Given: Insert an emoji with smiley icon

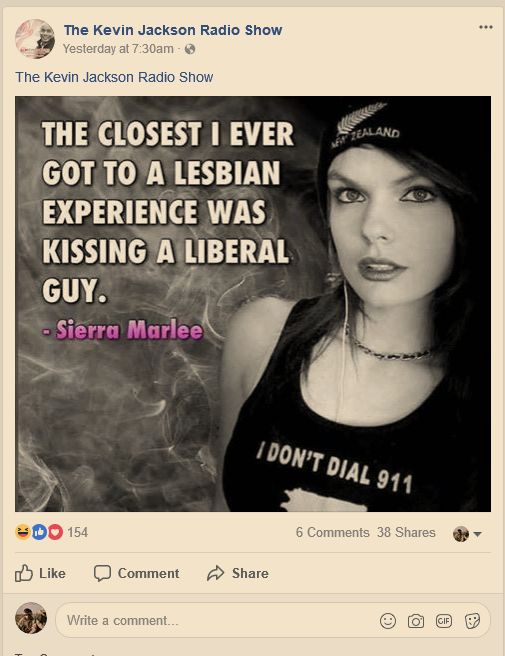Looking at the screenshot, I should 388,621.
